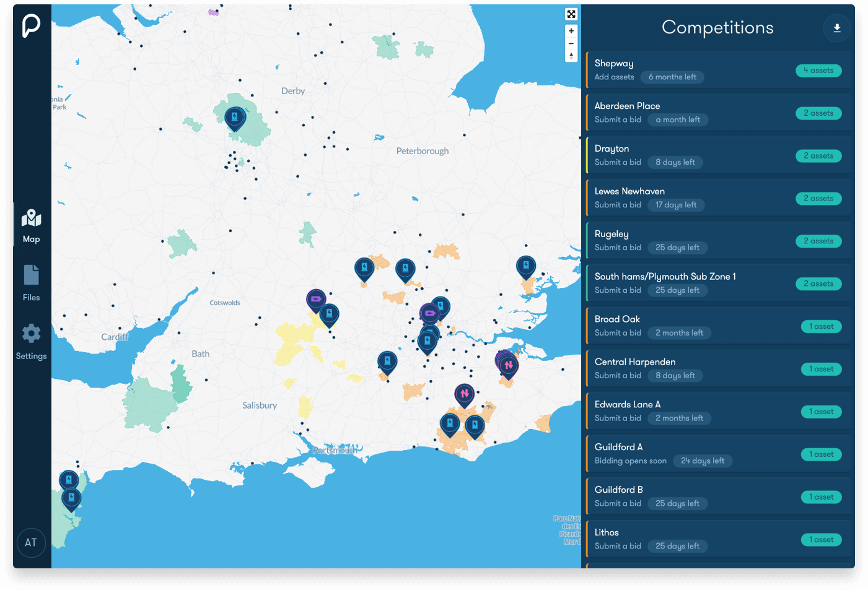Open the Central Harpenden competition
Viewport: 868px width, 590px height.
tap(718, 368)
